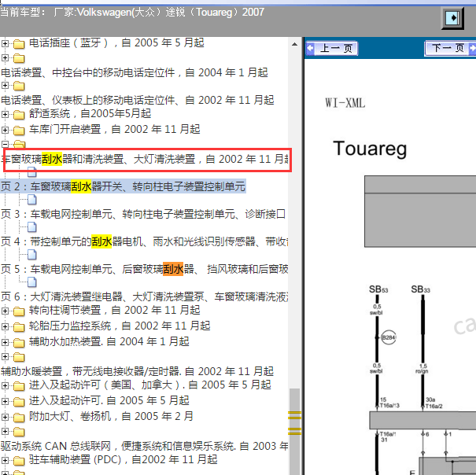This screenshot has width=476, height=475.
Task: Click document icon for 页 4 entry
Action: pyautogui.click(x=32, y=226)
